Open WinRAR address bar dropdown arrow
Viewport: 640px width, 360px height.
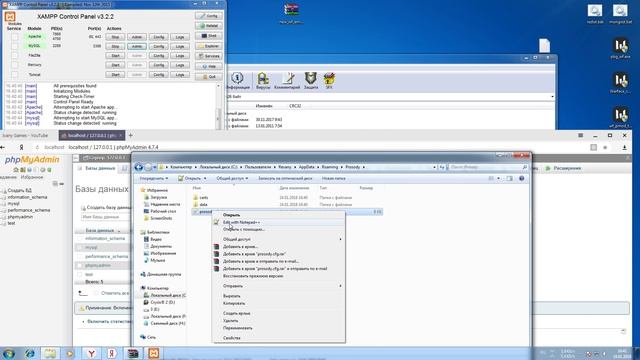coord(552,97)
